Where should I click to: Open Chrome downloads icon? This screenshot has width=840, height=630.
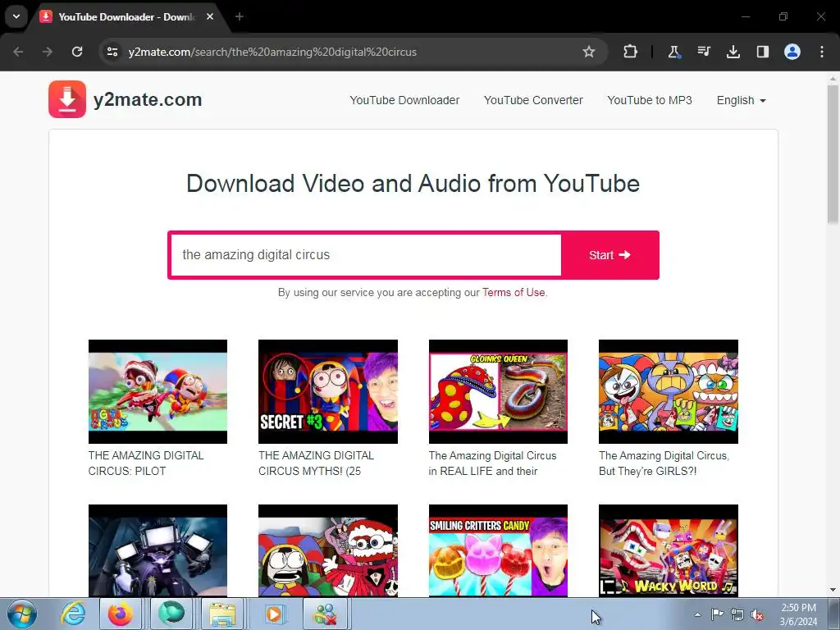coord(733,52)
